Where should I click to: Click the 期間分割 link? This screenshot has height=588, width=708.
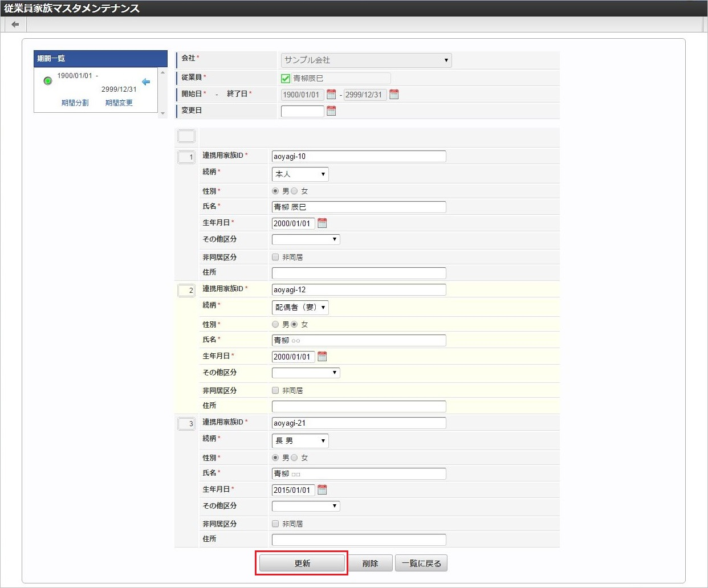tap(75, 103)
